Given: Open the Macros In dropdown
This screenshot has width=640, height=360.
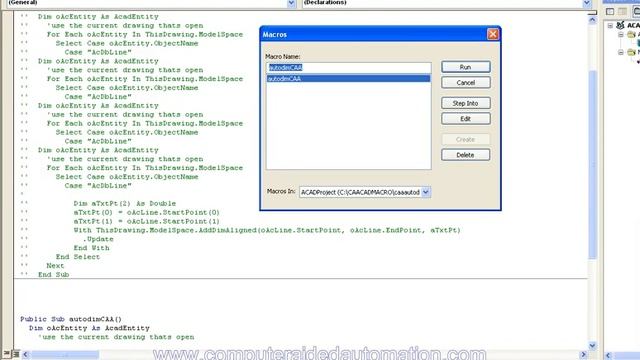Looking at the screenshot, I should pos(426,192).
